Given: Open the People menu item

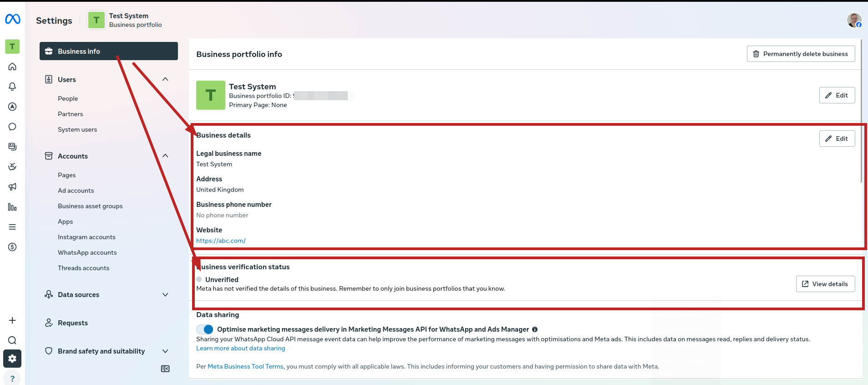Looking at the screenshot, I should pyautogui.click(x=68, y=98).
